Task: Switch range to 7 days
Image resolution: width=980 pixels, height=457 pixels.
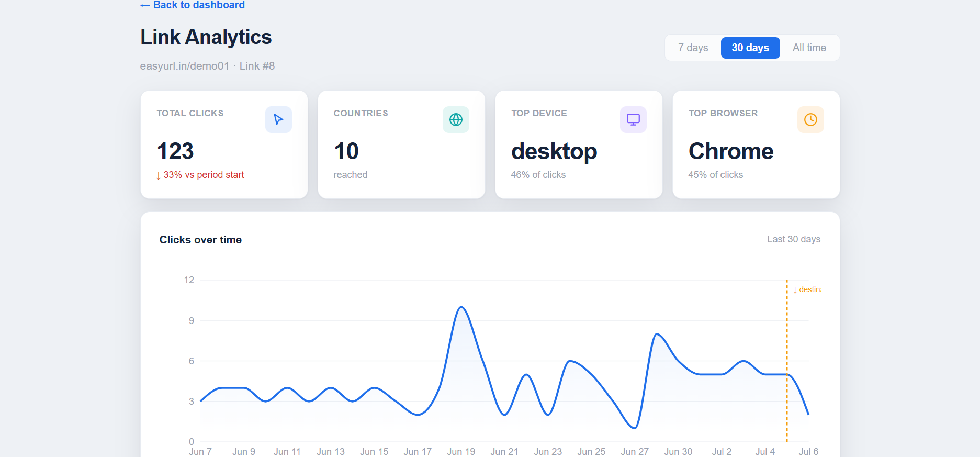Action: tap(693, 48)
